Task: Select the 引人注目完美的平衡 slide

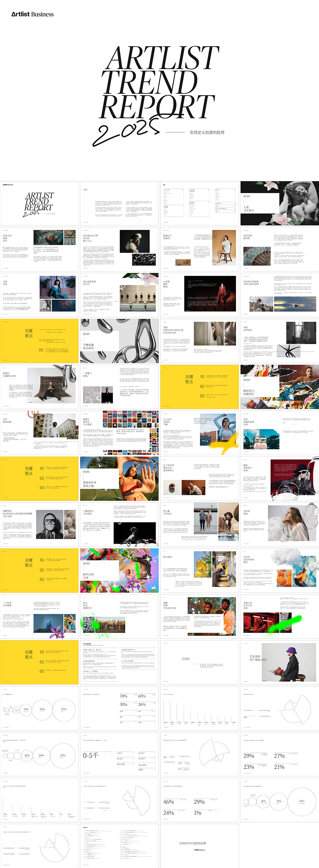Action: [x=200, y=433]
